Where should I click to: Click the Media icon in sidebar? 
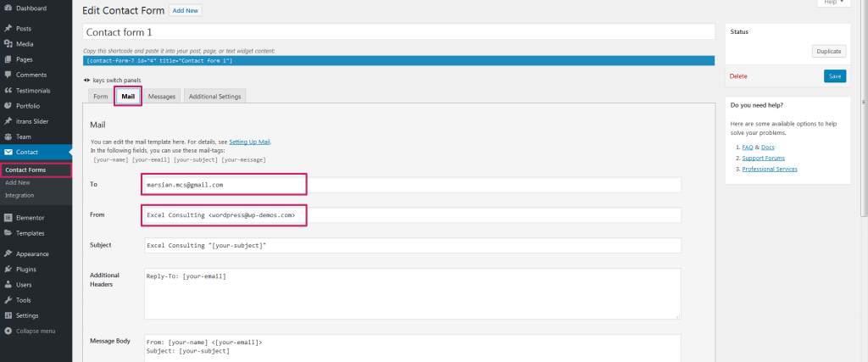8,44
